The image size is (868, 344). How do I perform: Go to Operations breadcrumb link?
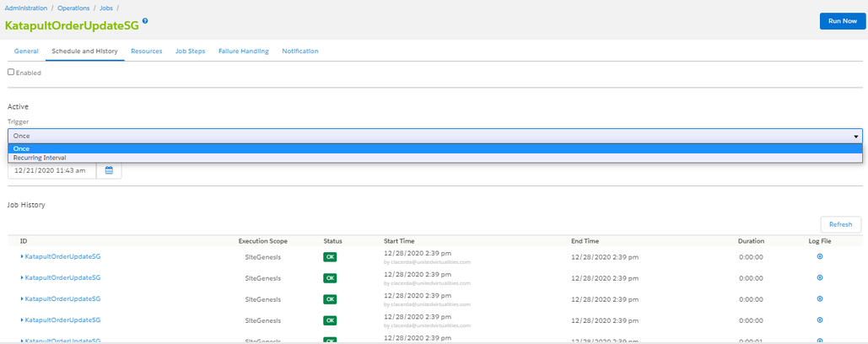click(73, 8)
